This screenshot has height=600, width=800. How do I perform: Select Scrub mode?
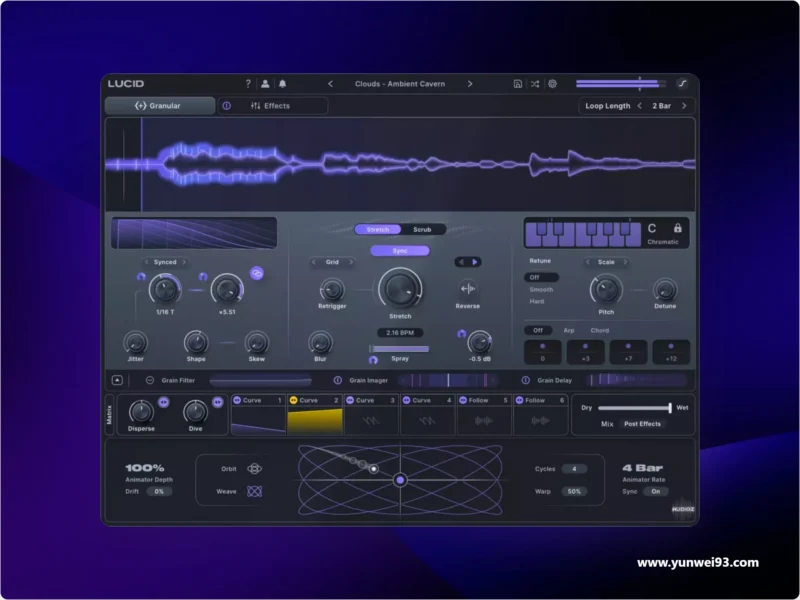click(422, 230)
